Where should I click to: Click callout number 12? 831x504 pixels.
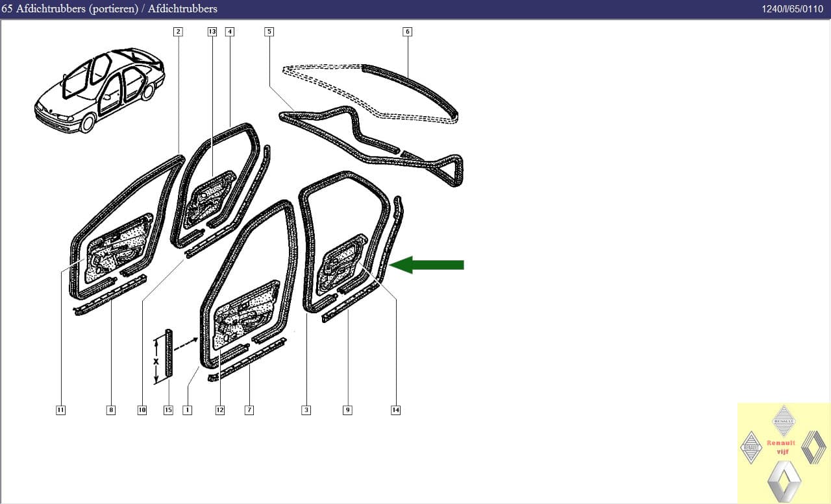click(x=219, y=410)
